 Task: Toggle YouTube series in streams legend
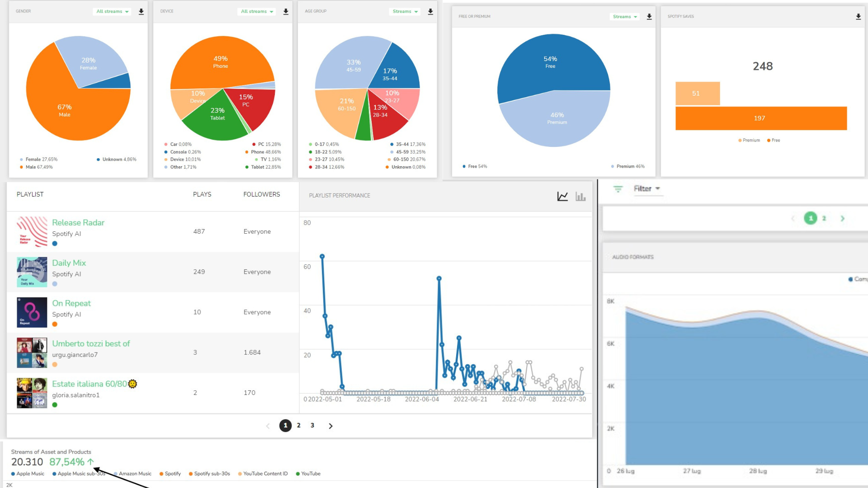tap(308, 474)
